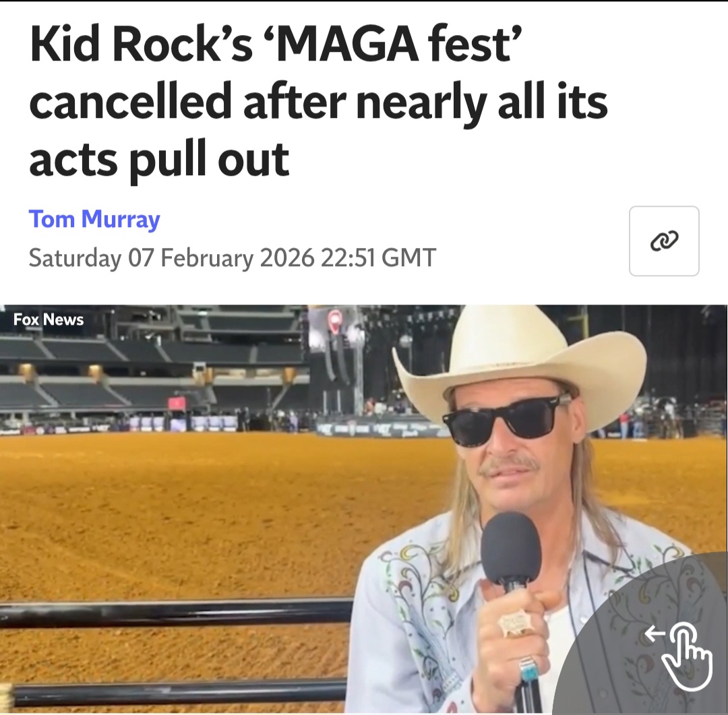The height and width of the screenshot is (715, 728).
Task: Click the 22:51 GMT timestamp
Action: click(378, 257)
